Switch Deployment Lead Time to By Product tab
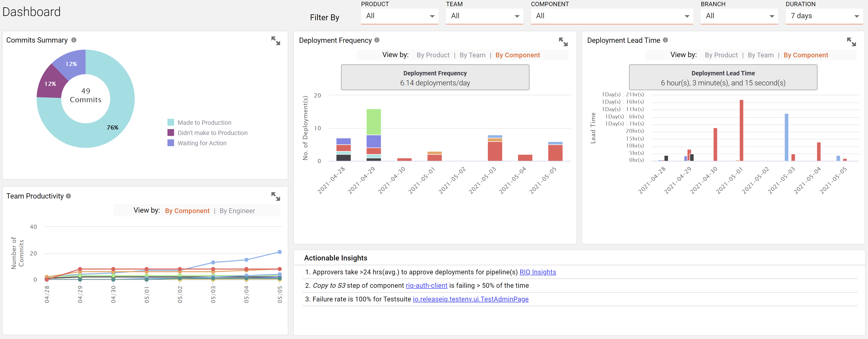Image resolution: width=868 pixels, height=339 pixels. pyautogui.click(x=721, y=55)
